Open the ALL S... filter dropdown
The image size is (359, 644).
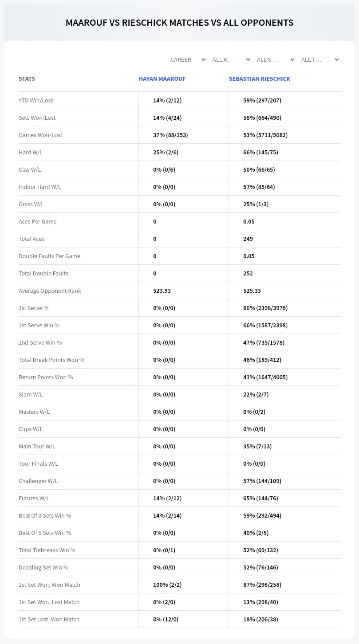(x=275, y=59)
